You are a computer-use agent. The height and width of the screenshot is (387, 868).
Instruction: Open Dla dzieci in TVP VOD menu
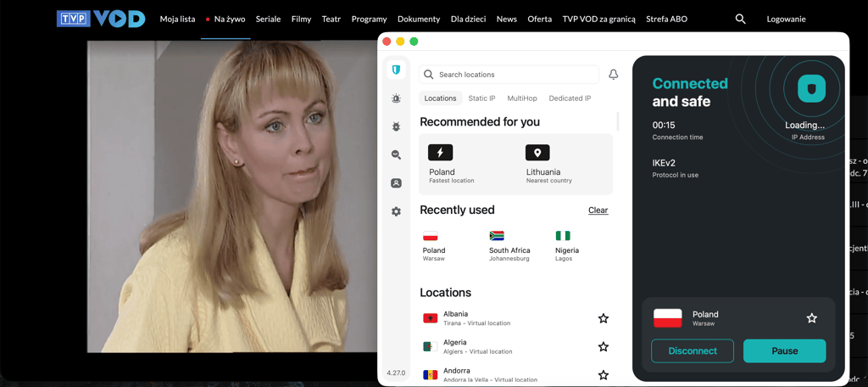point(468,19)
